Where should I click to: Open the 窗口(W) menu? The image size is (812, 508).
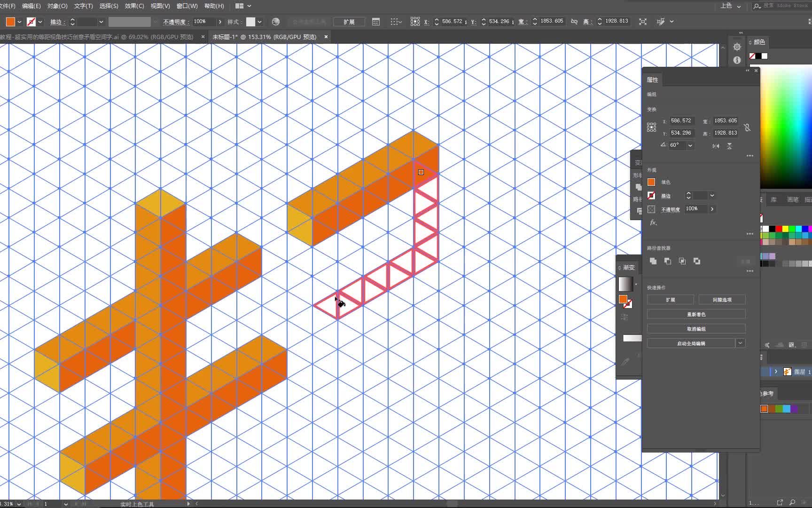[187, 6]
